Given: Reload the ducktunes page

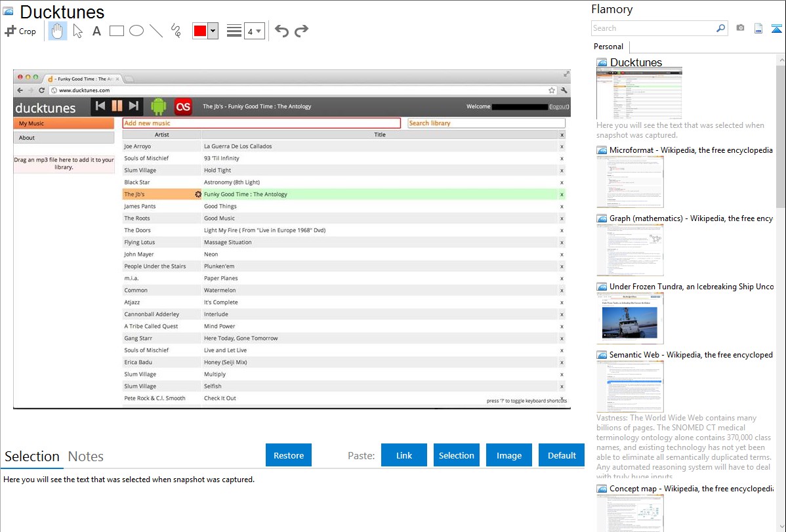Looking at the screenshot, I should click(x=41, y=91).
